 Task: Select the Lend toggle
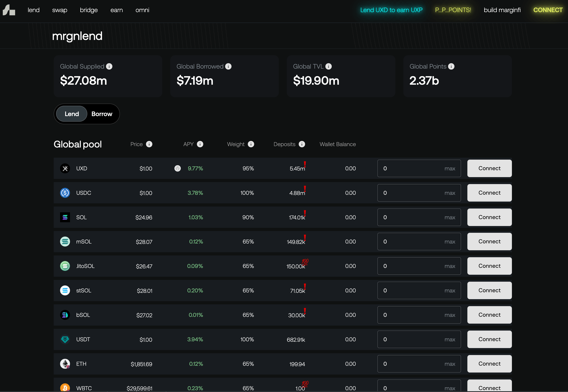click(71, 114)
